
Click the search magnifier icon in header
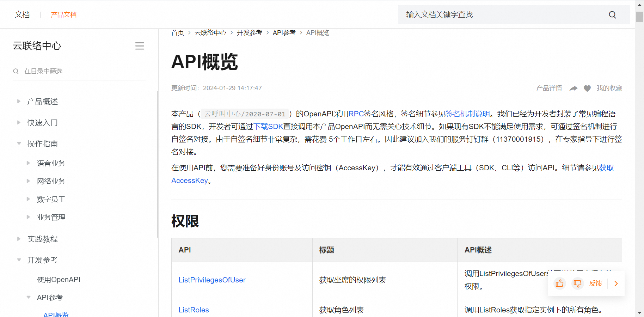pos(612,15)
